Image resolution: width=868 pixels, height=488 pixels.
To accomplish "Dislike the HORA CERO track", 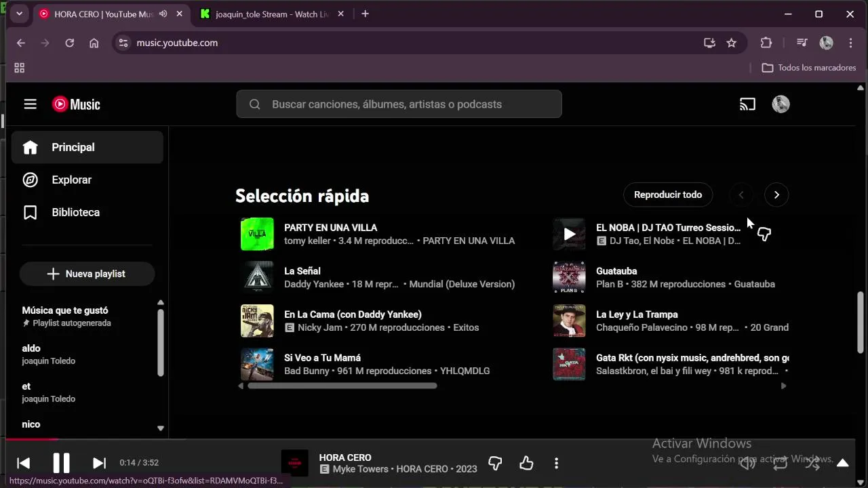I will tap(495, 463).
